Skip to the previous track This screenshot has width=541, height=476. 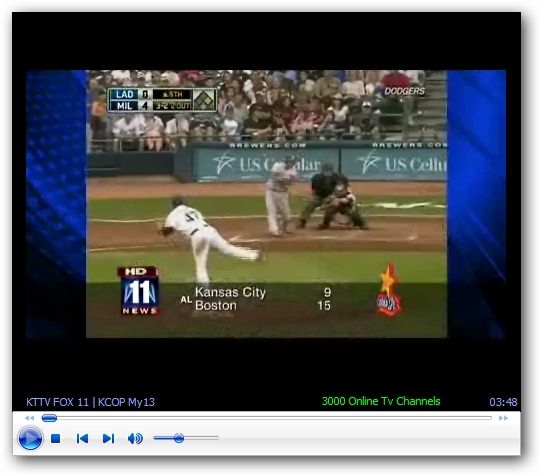(82, 438)
